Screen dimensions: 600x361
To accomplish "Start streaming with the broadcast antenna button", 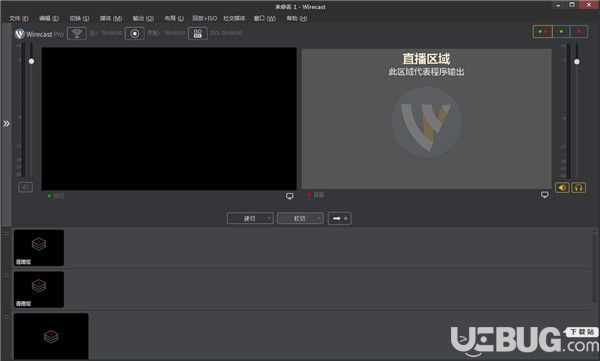I will coord(77,34).
